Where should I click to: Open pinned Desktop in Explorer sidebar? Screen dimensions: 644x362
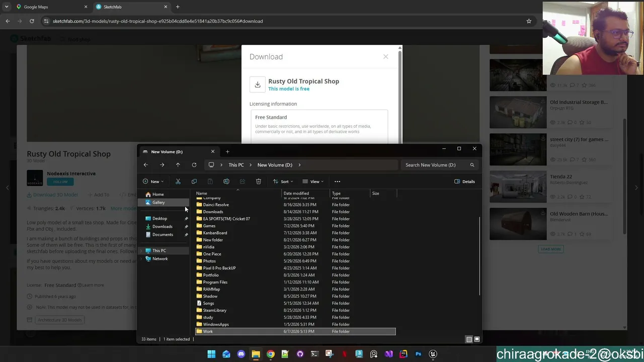pos(159,218)
